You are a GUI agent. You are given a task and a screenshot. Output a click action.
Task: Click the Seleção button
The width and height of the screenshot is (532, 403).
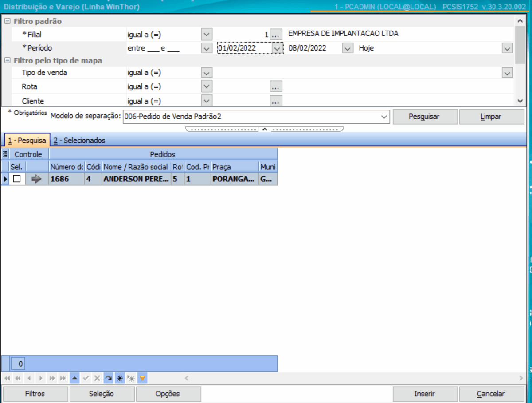pos(102,394)
